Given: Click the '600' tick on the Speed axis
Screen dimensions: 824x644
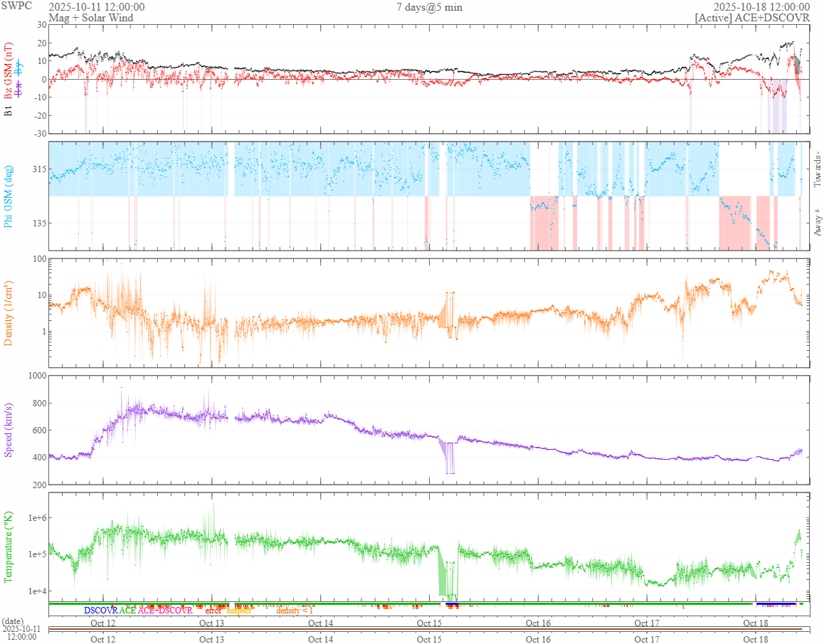Looking at the screenshot, I should 40,430.
